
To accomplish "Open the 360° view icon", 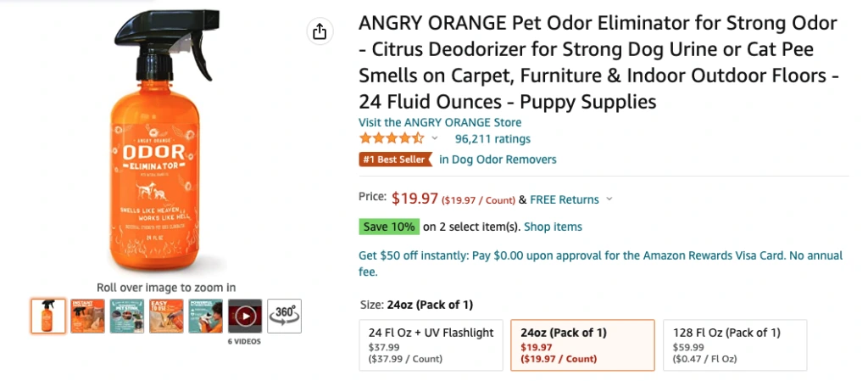I will point(284,316).
